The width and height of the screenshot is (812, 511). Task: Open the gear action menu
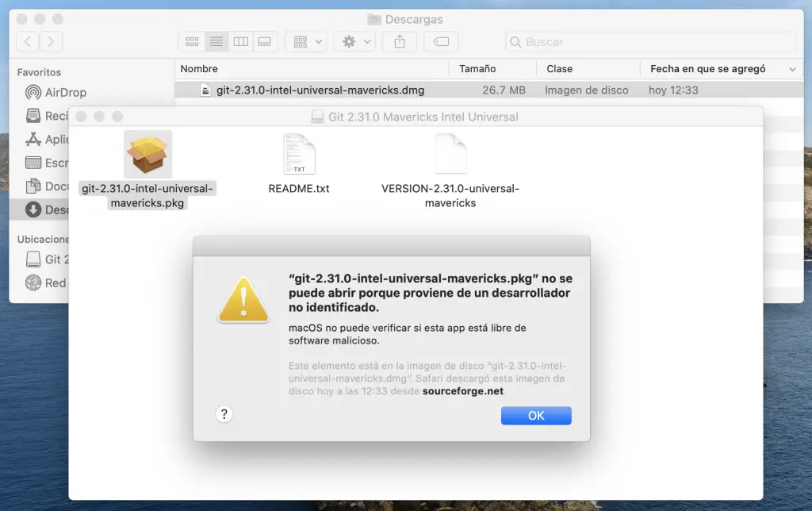click(355, 41)
